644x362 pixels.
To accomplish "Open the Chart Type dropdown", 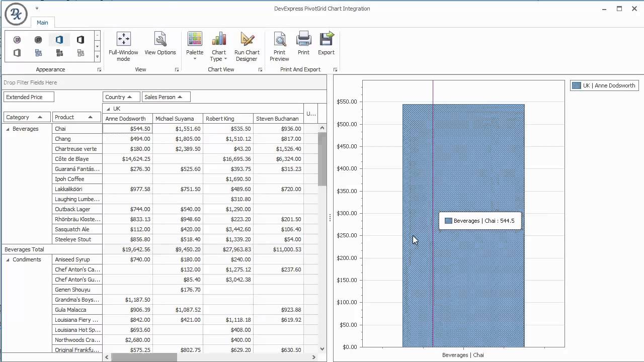I will click(219, 47).
